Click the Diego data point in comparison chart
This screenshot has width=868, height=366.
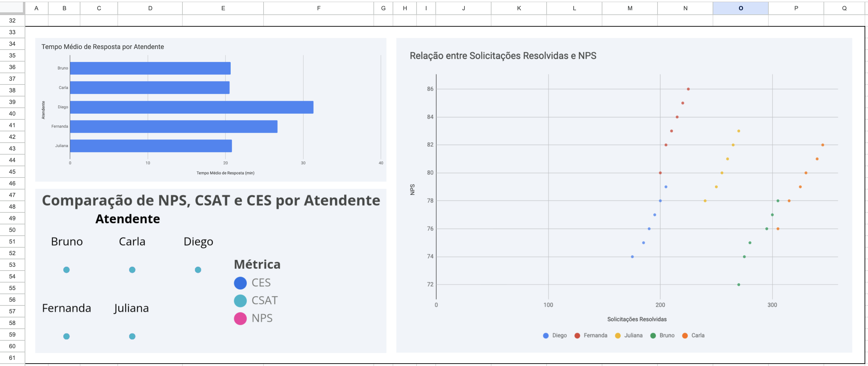click(198, 270)
